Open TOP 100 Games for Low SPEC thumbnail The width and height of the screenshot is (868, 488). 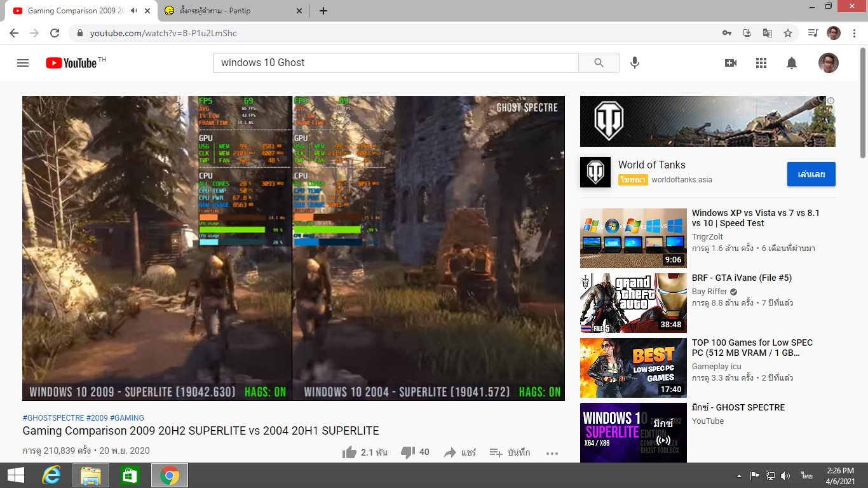click(634, 368)
